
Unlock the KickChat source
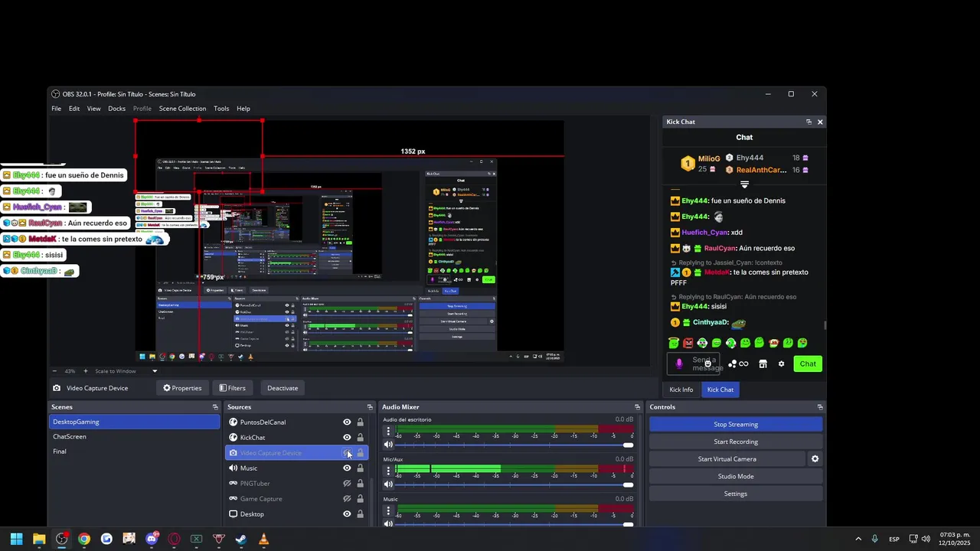click(x=360, y=438)
